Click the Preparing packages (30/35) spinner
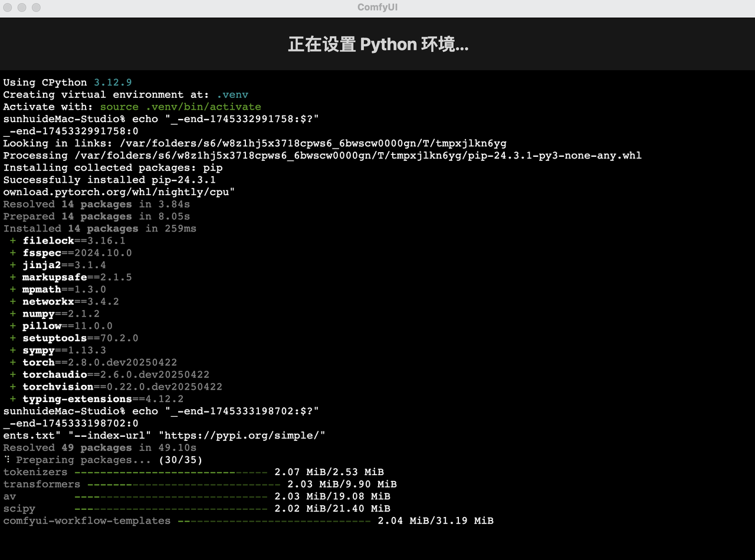The height and width of the screenshot is (560, 755). (103, 460)
